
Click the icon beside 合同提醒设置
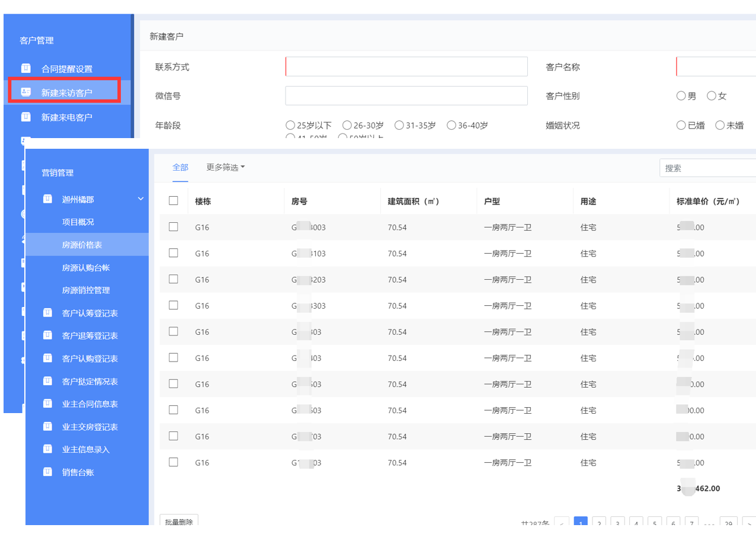click(25, 68)
